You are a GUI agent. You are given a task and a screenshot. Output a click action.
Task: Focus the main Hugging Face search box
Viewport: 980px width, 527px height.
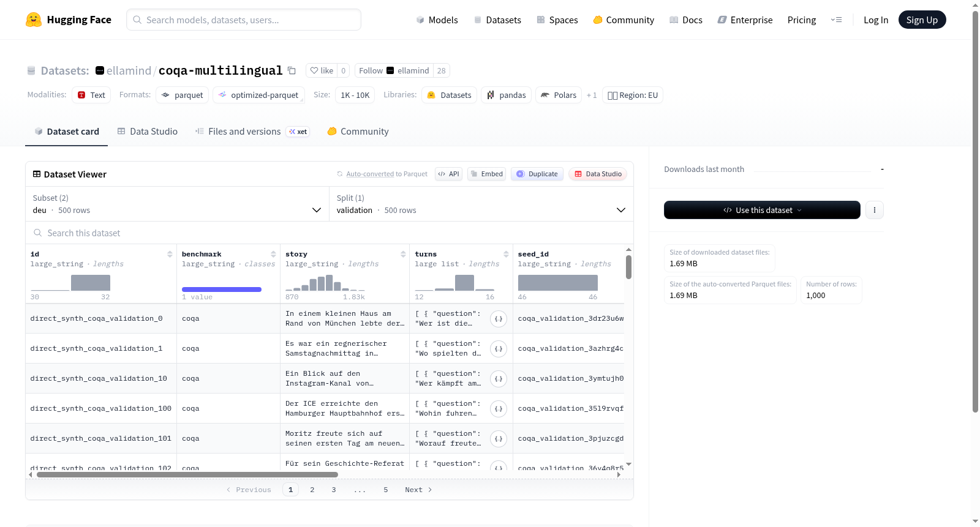[x=244, y=20]
